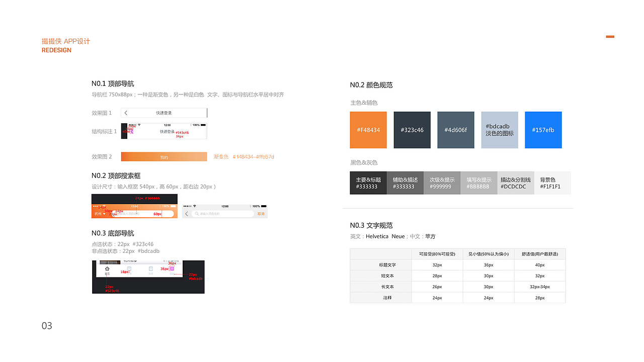Click the magnifier icon inside the search field
This screenshot has width=644, height=362.
197,213
